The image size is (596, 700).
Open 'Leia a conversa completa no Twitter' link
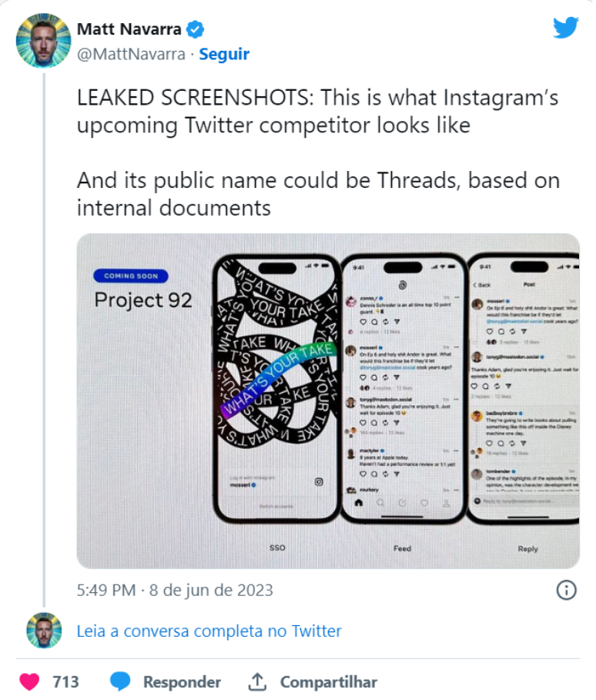[208, 631]
